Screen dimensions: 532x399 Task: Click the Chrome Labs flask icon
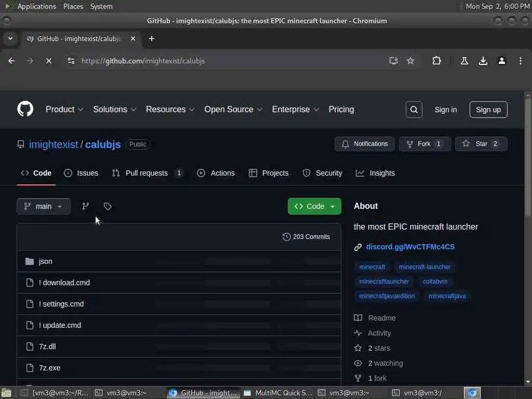[x=464, y=61]
